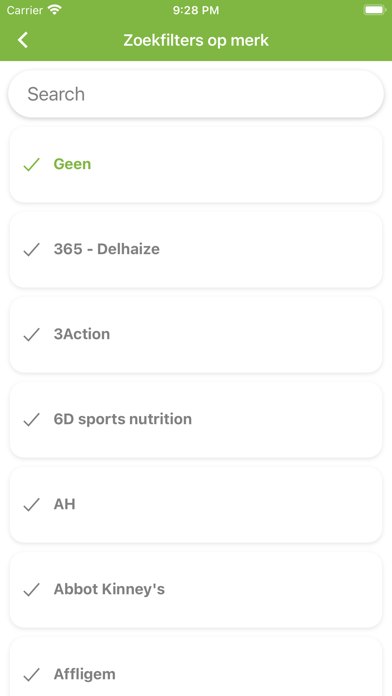
Task: Tap the checkmark icon beside 6D sports nutrition
Action: (32, 419)
